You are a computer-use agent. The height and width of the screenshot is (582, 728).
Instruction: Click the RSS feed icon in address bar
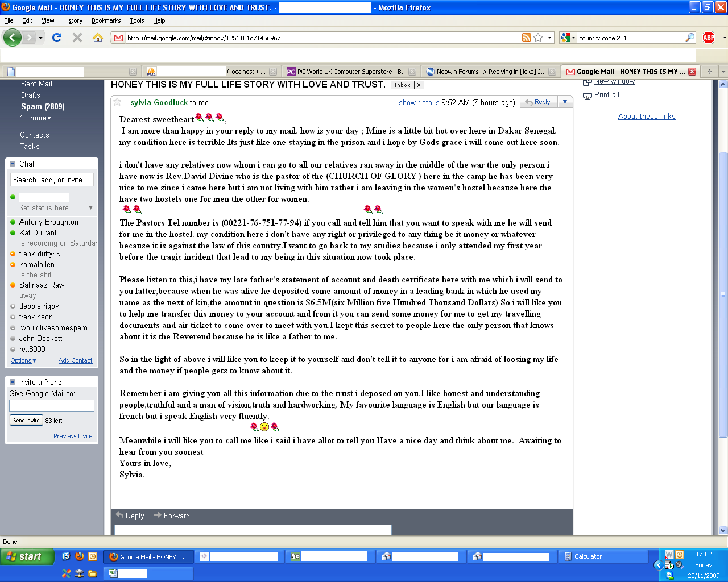tap(527, 38)
